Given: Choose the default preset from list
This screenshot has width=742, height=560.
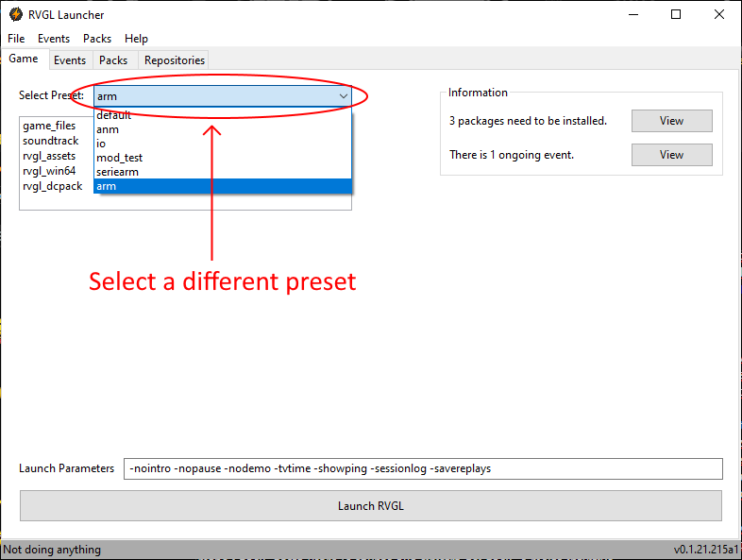Looking at the screenshot, I should point(223,115).
